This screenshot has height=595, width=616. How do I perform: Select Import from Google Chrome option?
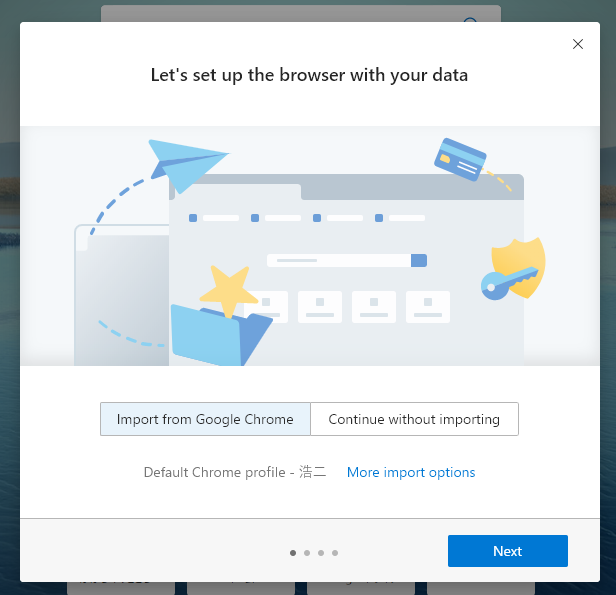click(205, 419)
